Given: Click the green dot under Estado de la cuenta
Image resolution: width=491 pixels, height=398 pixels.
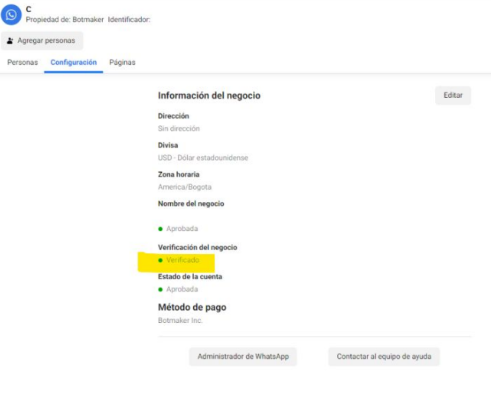Looking at the screenshot, I should point(160,289).
